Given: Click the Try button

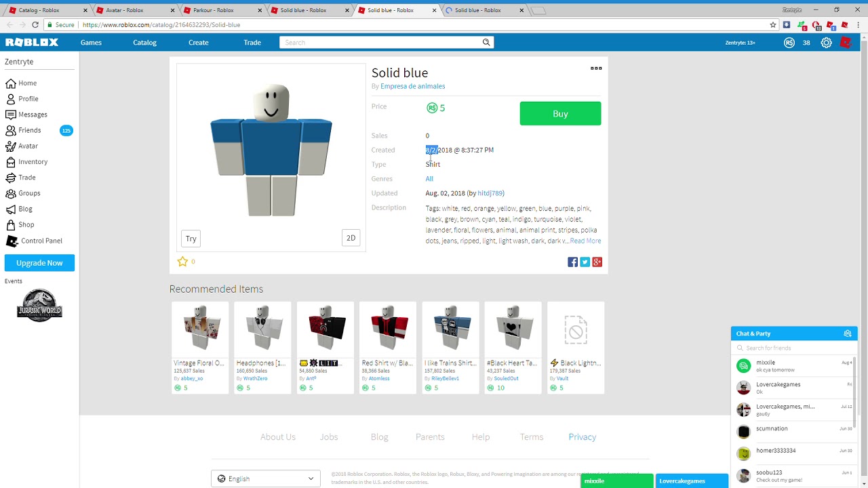Looking at the screenshot, I should (191, 239).
